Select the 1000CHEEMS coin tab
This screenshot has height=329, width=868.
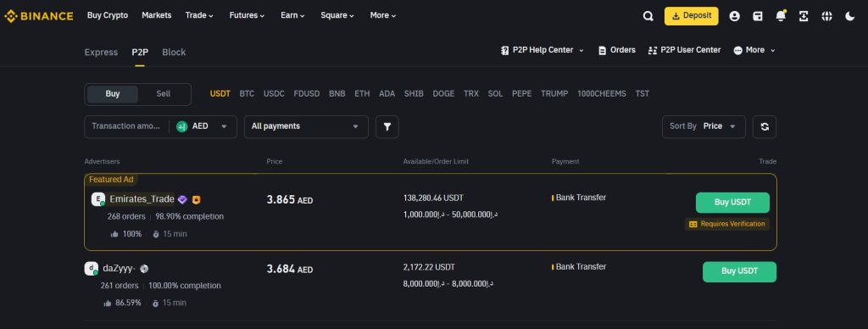click(x=602, y=94)
